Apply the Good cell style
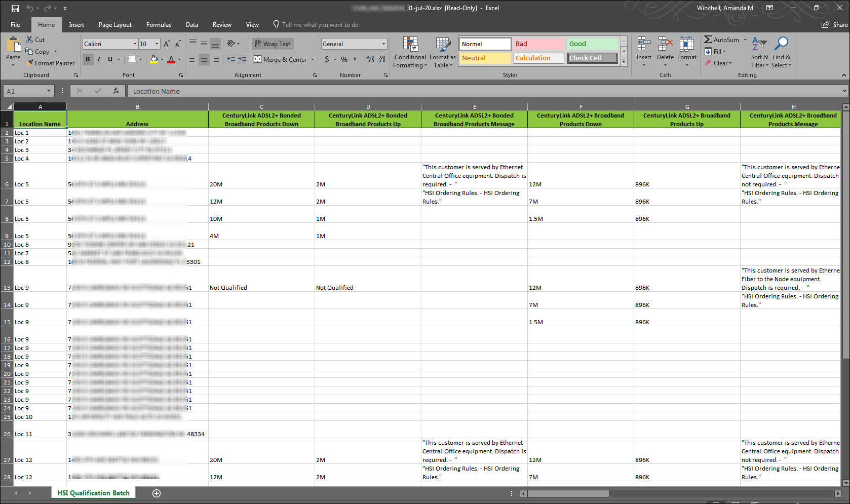This screenshot has height=504, width=850. [x=592, y=44]
